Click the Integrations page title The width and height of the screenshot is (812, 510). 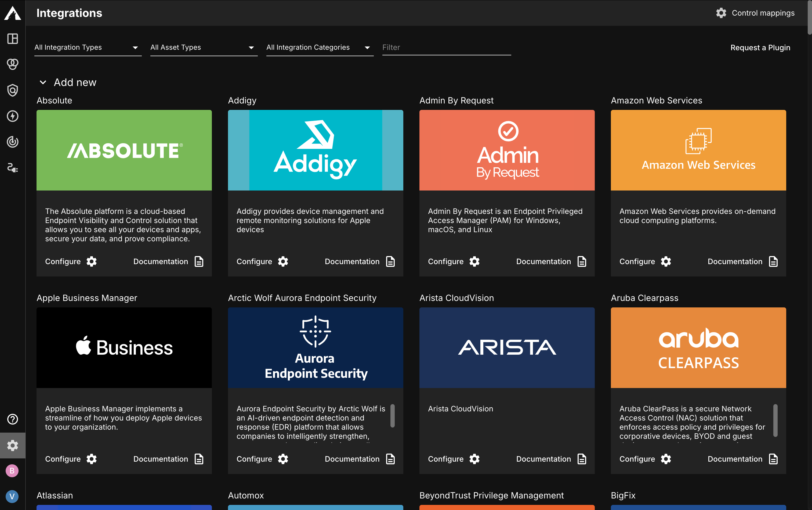tap(69, 13)
